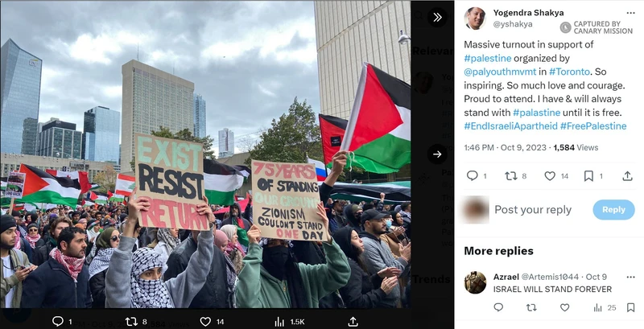
Task: Open more options on Azrael's reply
Action: [x=630, y=277]
